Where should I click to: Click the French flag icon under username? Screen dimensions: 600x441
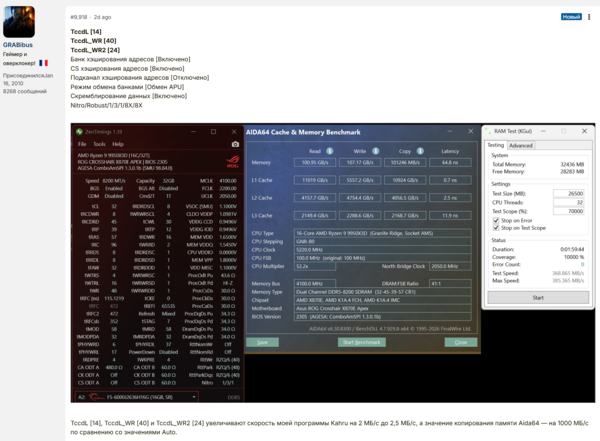tap(44, 63)
